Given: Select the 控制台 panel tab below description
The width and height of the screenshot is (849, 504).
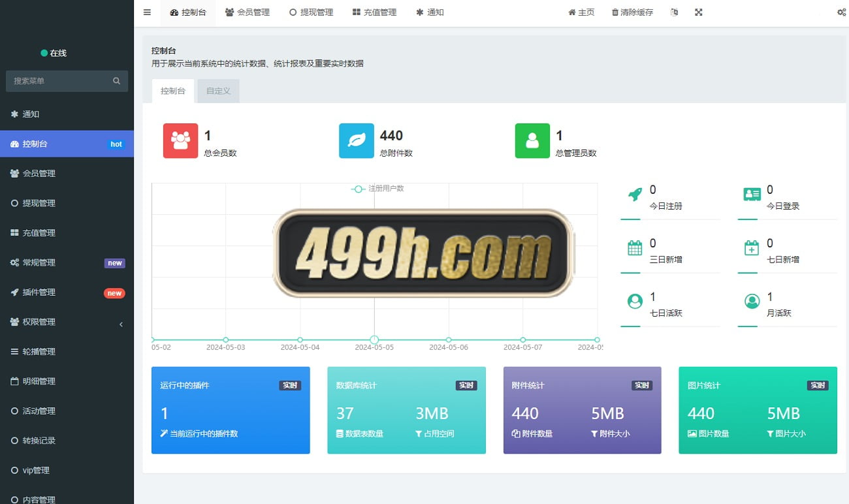Looking at the screenshot, I should point(173,91).
